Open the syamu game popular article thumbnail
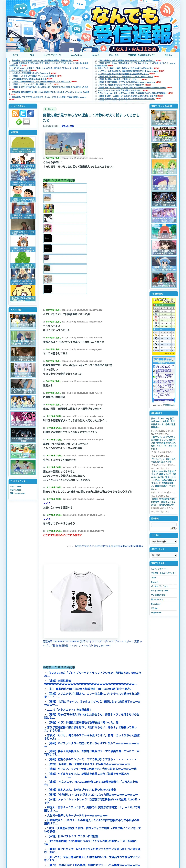186x868 pixels. pos(23,194)
